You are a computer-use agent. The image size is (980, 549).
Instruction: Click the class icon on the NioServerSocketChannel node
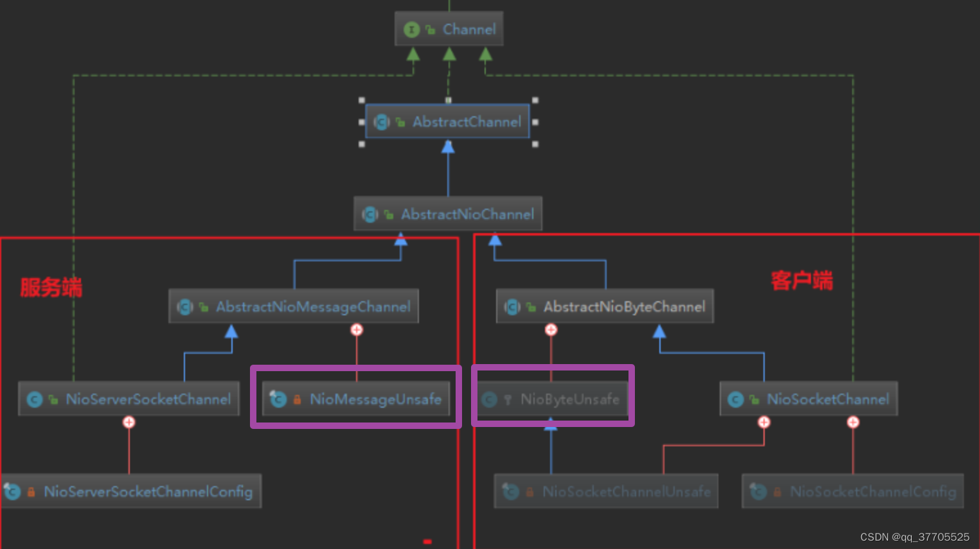35,399
